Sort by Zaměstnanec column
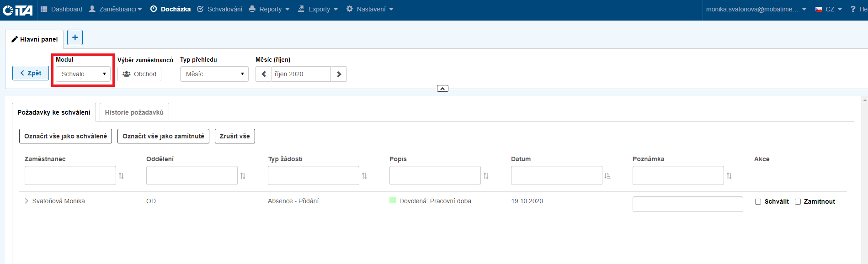 (121, 176)
